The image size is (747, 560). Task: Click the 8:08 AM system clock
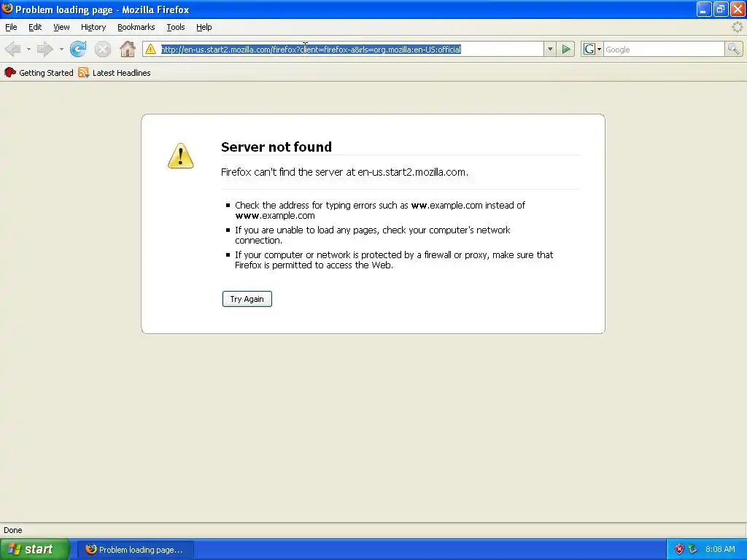(x=720, y=549)
